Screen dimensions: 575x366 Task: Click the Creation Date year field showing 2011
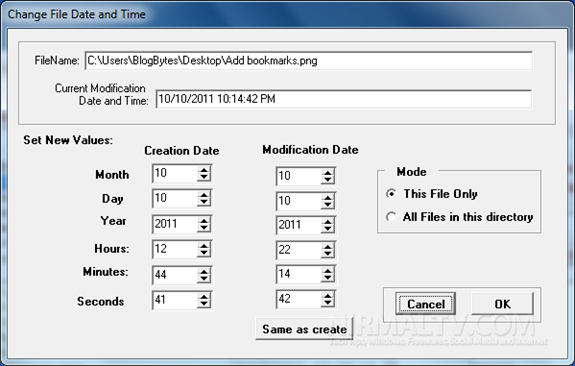click(x=175, y=224)
